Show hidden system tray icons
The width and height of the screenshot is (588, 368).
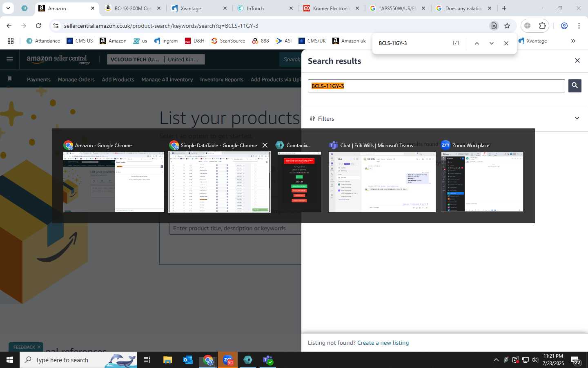[496, 360]
